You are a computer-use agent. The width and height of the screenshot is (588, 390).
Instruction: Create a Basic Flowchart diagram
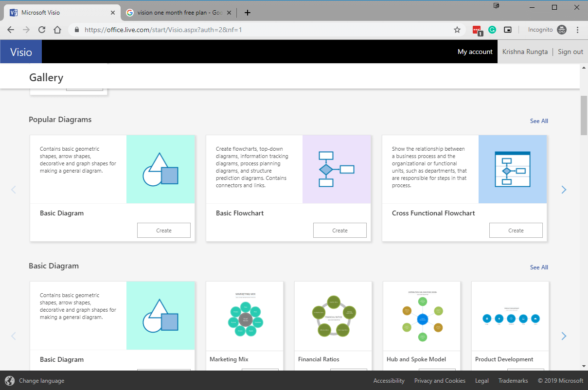click(x=339, y=230)
